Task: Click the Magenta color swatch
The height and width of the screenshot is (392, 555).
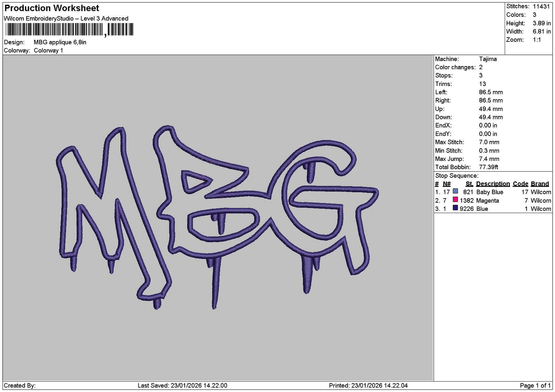Action: tap(456, 200)
